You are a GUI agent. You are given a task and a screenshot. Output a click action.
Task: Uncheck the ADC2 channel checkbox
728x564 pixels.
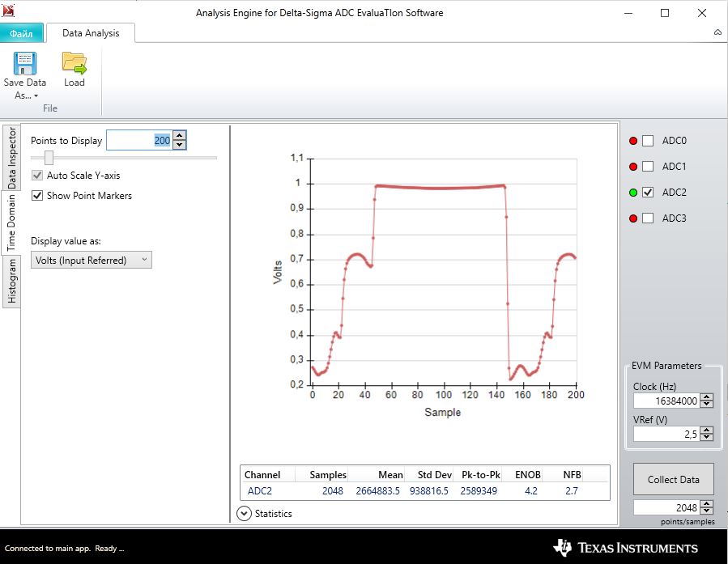648,193
